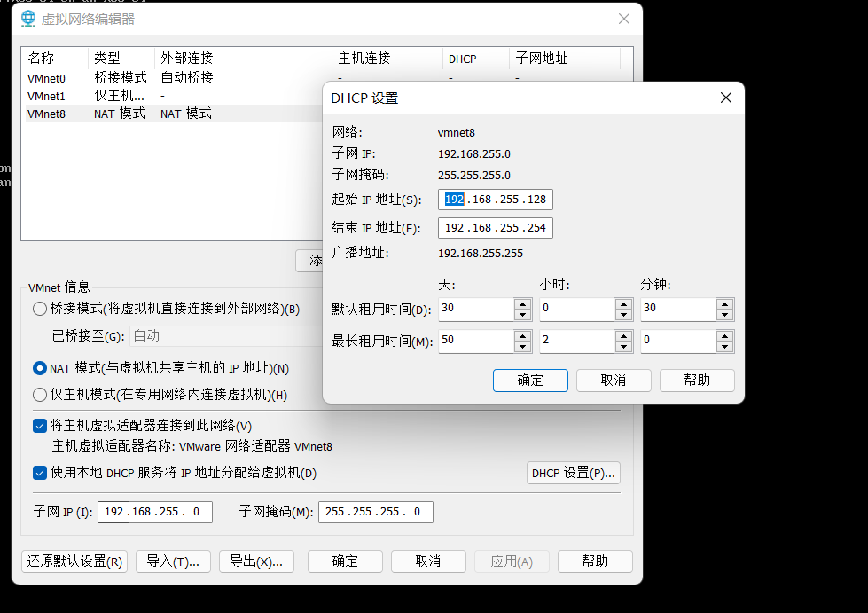This screenshot has width=868, height=613.
Task: Decrease default lease days value
Action: click(522, 315)
